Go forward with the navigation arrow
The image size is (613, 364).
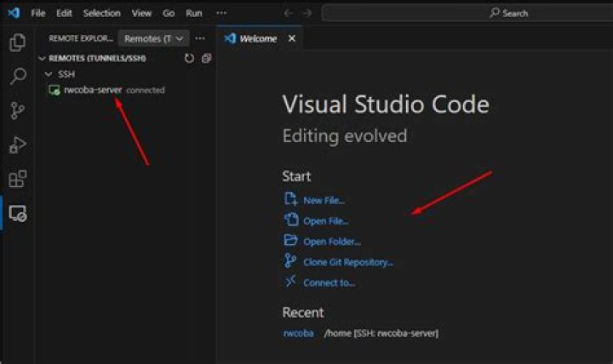click(x=307, y=13)
